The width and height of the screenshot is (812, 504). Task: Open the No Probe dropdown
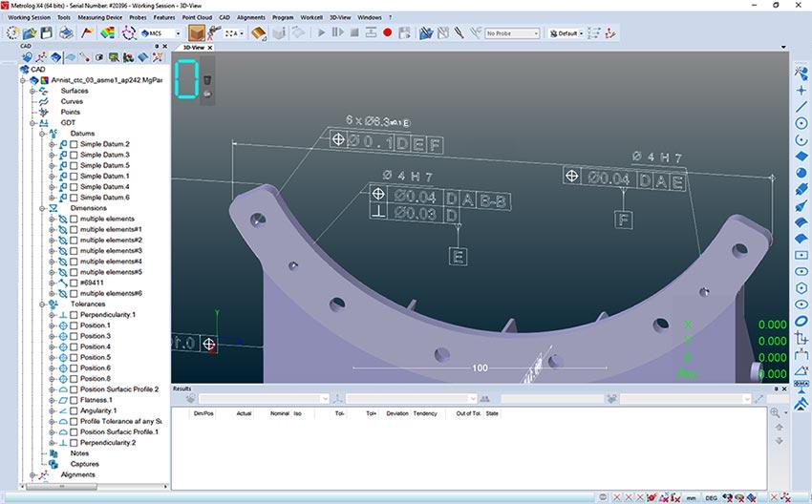(513, 32)
